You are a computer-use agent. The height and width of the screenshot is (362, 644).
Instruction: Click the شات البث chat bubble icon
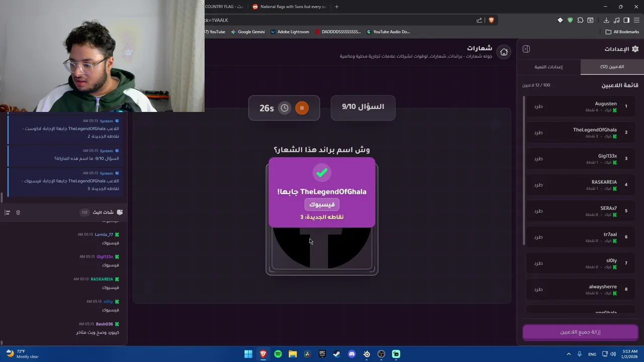coord(120,212)
